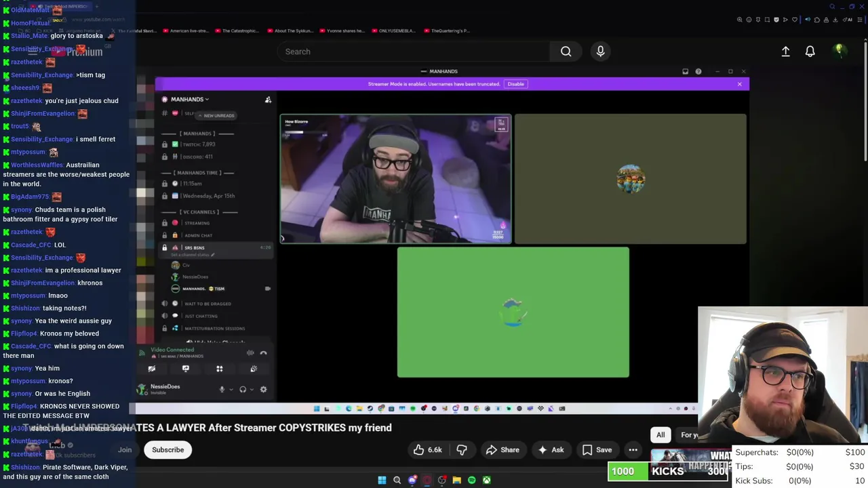Share your screen in Discord
This screenshot has height=488, width=868.
[186, 369]
